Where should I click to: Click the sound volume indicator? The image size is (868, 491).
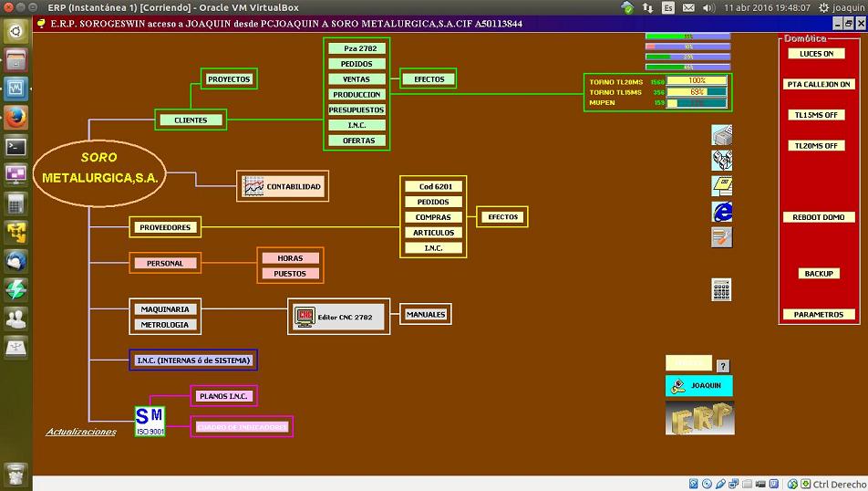709,8
